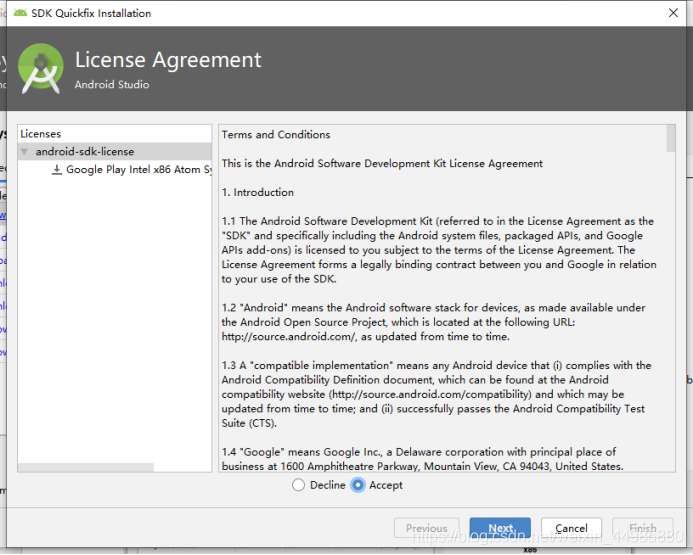This screenshot has width=693, height=555.
Task: Click the Android icon in the title bar
Action: point(20,13)
